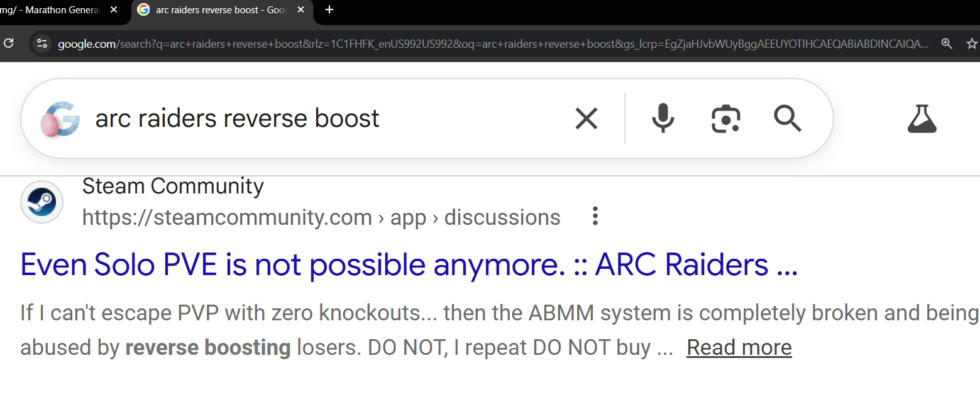
Task: Open the Steam Community favicon
Action: tap(41, 202)
